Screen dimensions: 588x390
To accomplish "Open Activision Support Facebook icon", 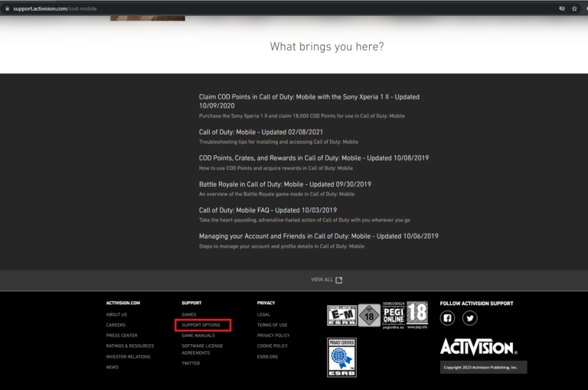I will click(x=447, y=318).
